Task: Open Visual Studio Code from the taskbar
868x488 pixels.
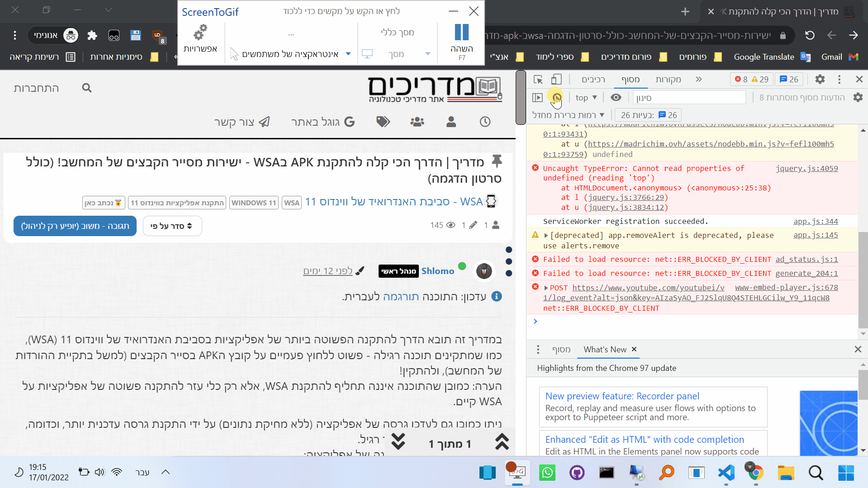Action: click(x=726, y=473)
